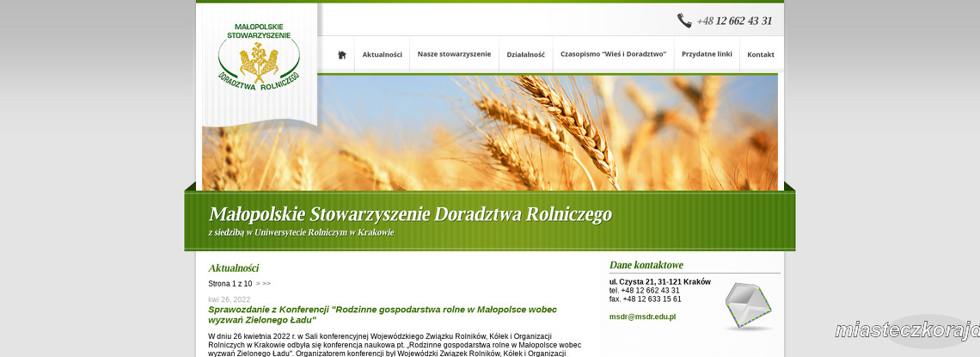Click the address ul. Czysta 21, 31-121 Kraków
Screen dimensions: 980x357
[660, 282]
